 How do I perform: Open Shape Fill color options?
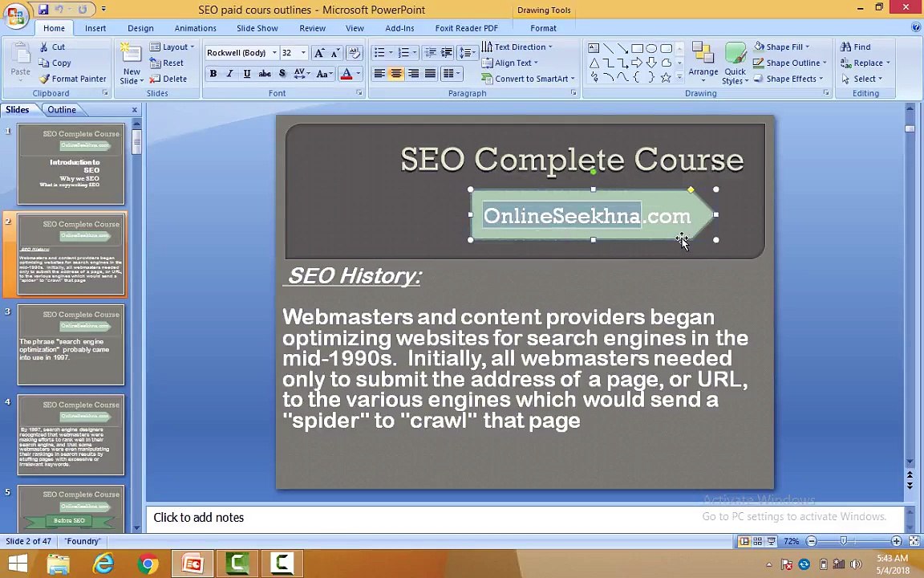[781, 47]
